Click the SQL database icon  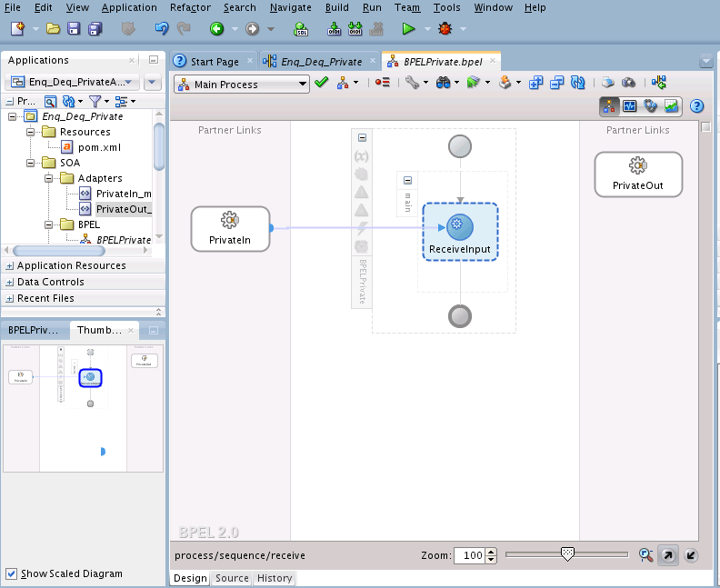(301, 29)
